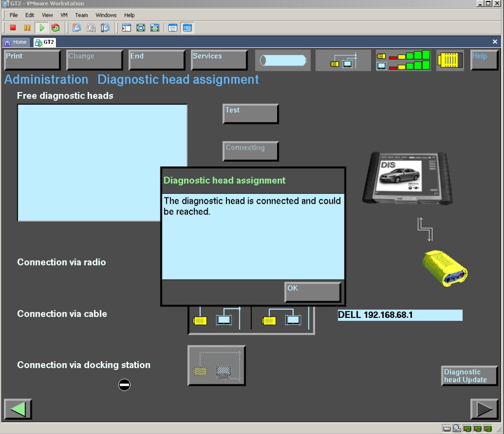The height and width of the screenshot is (434, 504).
Task: Click the network connection diagram icon
Action: pyautogui.click(x=343, y=60)
